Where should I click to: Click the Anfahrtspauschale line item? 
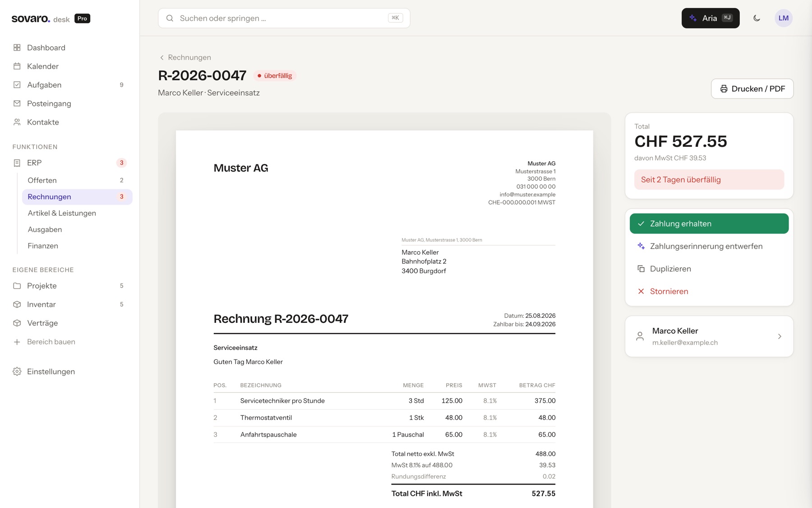[x=384, y=434]
